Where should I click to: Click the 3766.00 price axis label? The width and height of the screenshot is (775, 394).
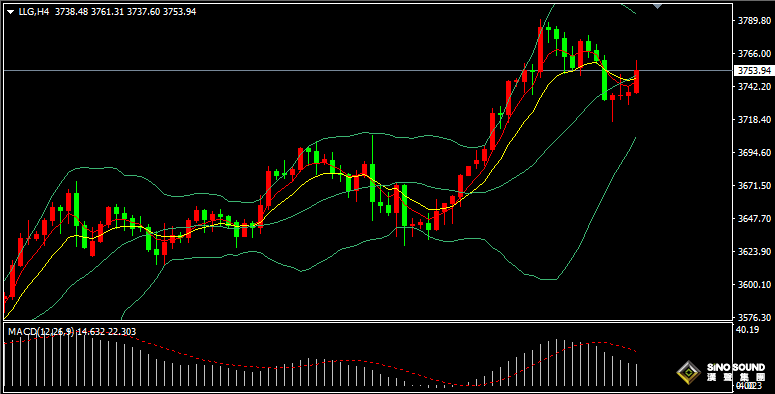click(x=754, y=53)
